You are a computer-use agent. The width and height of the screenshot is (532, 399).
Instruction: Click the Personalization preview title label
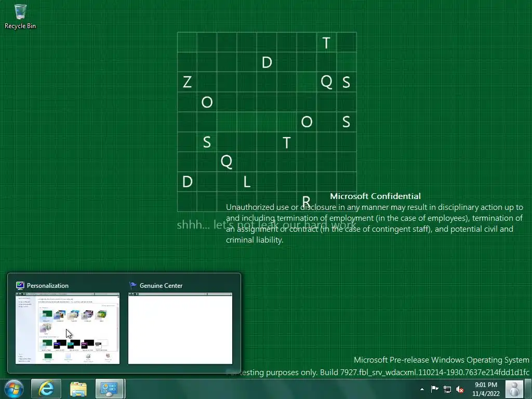(47, 286)
